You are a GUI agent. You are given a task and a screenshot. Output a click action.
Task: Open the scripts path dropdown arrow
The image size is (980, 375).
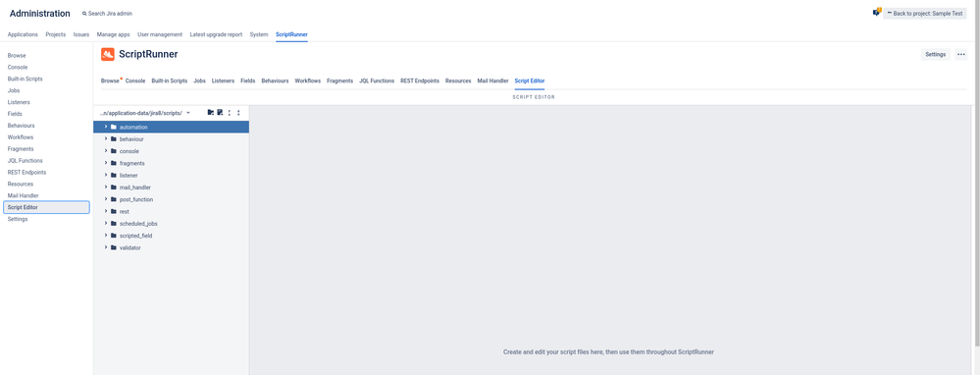click(188, 113)
